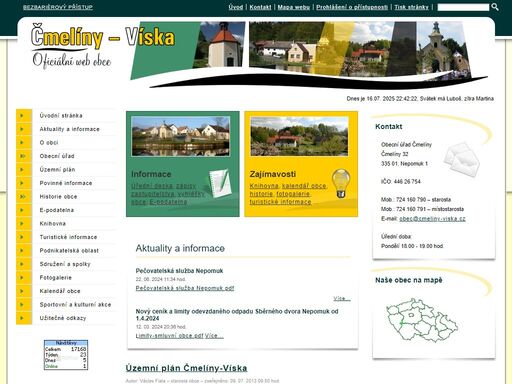Viewport: 512px width, 384px height.
Task: Click the light bulb icon in Zajímavosti box
Action: (341, 183)
